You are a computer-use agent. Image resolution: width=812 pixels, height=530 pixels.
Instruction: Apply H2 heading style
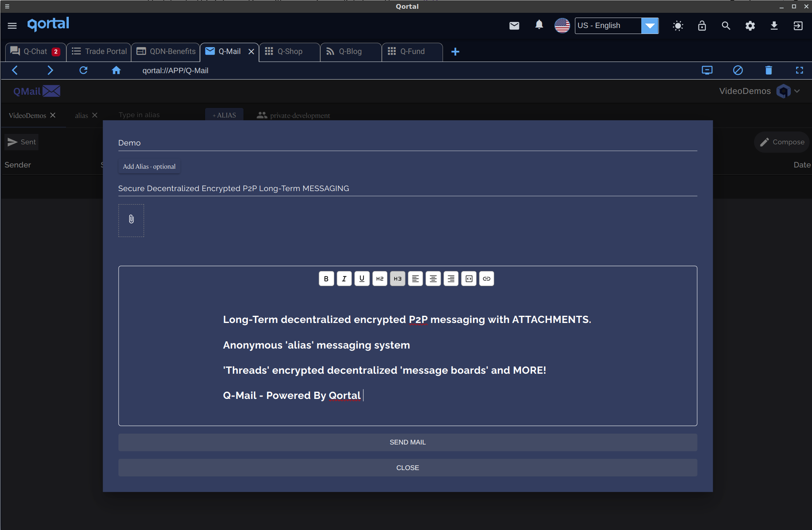click(380, 279)
